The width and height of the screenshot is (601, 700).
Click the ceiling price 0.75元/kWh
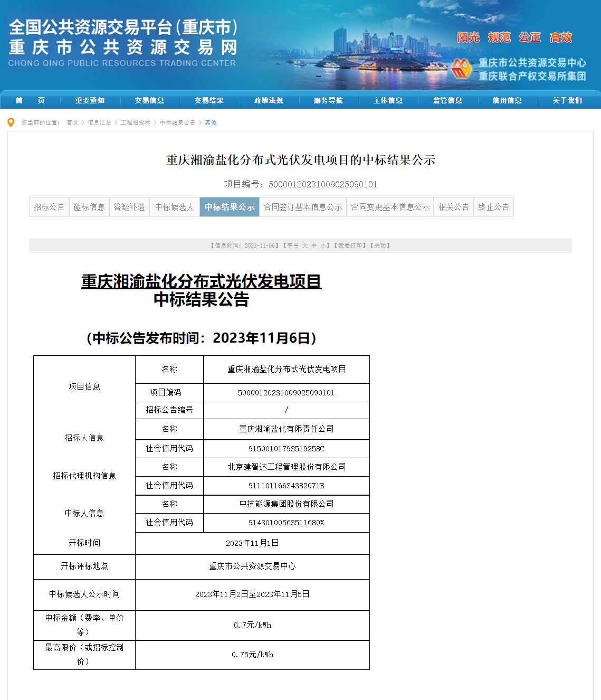pos(252,655)
